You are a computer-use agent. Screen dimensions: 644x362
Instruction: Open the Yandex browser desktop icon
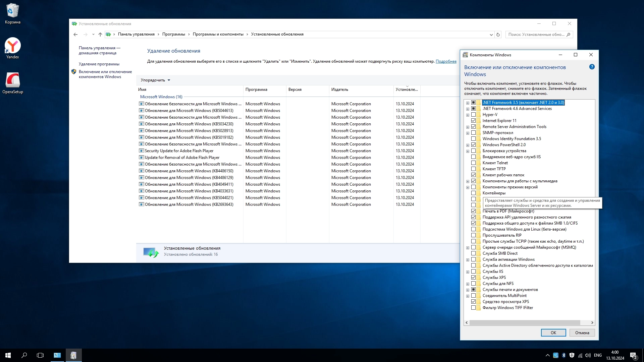(13, 46)
